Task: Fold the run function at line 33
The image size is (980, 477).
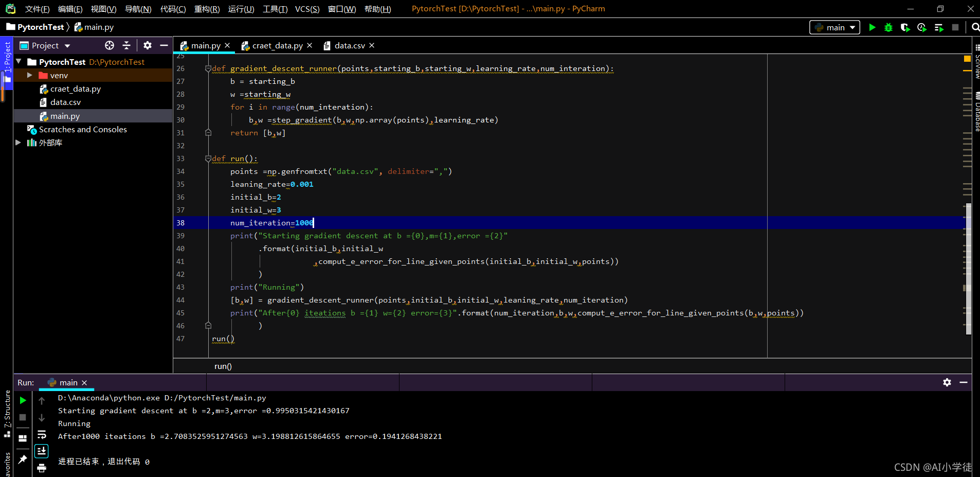Action: 208,158
